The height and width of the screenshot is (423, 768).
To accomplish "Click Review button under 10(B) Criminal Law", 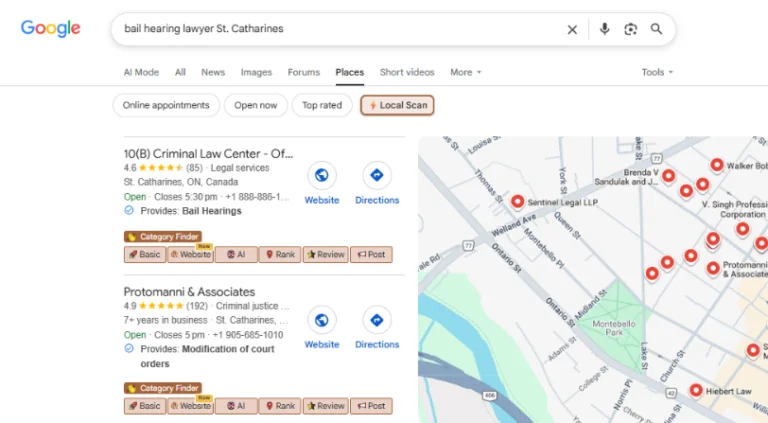I will (326, 255).
